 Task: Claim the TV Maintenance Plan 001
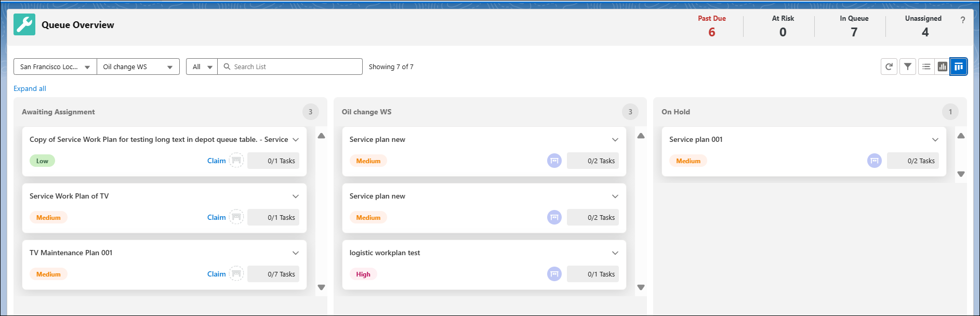point(216,274)
